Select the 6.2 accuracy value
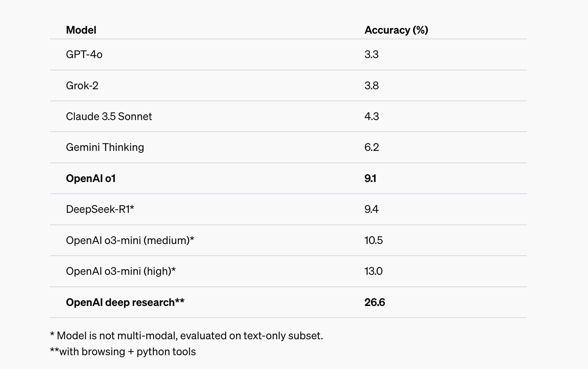Image resolution: width=588 pixels, height=369 pixels. 372,147
